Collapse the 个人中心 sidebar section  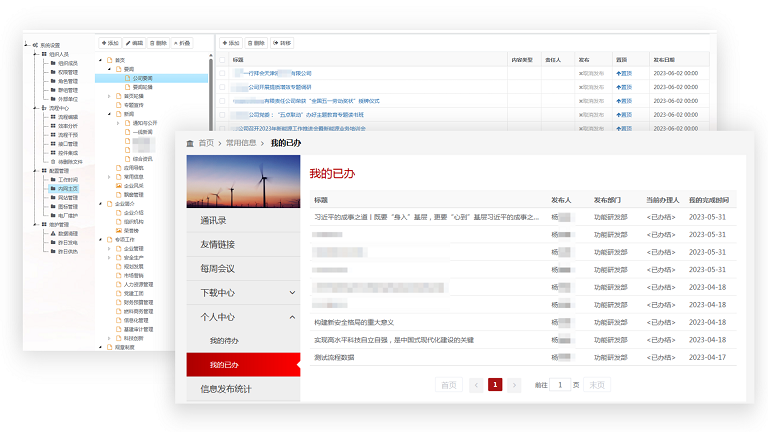[x=292, y=317]
